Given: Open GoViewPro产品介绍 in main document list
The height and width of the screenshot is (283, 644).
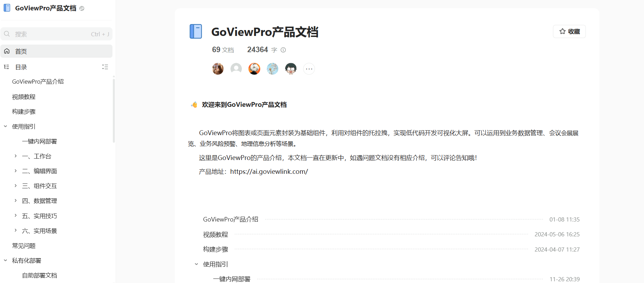Looking at the screenshot, I should (x=230, y=219).
